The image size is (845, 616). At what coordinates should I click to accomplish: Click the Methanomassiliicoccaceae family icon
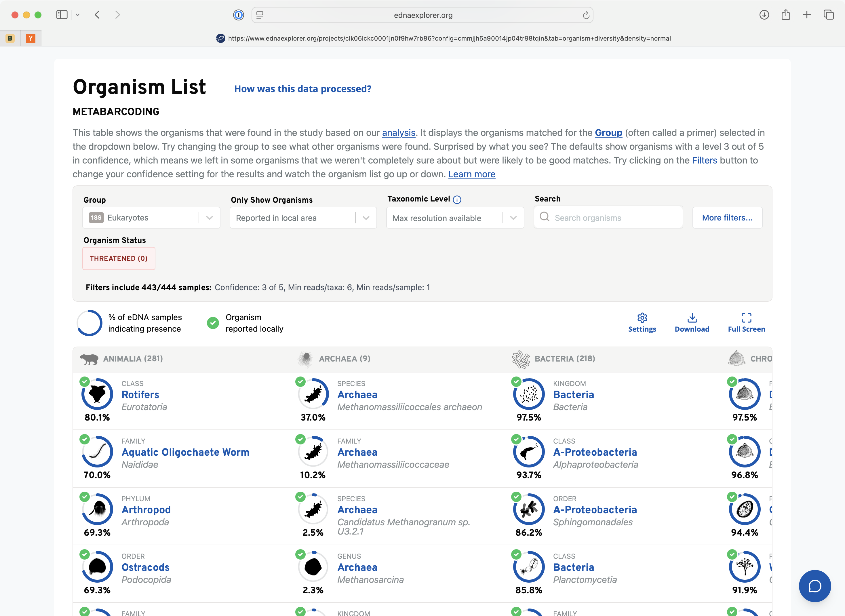pos(313,452)
